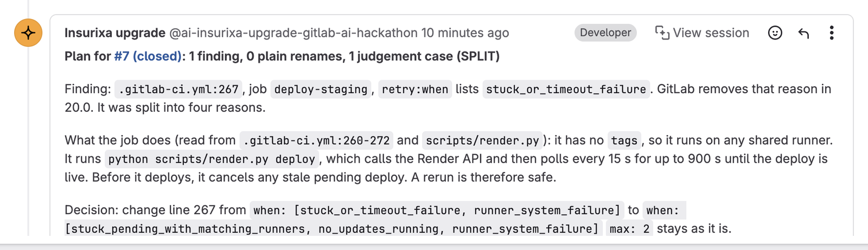
Task: Click the orange Insurixa agent avatar
Action: 28,33
